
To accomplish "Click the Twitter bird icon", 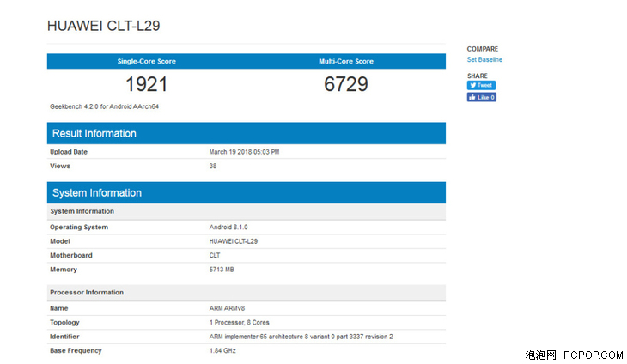I will coord(472,85).
